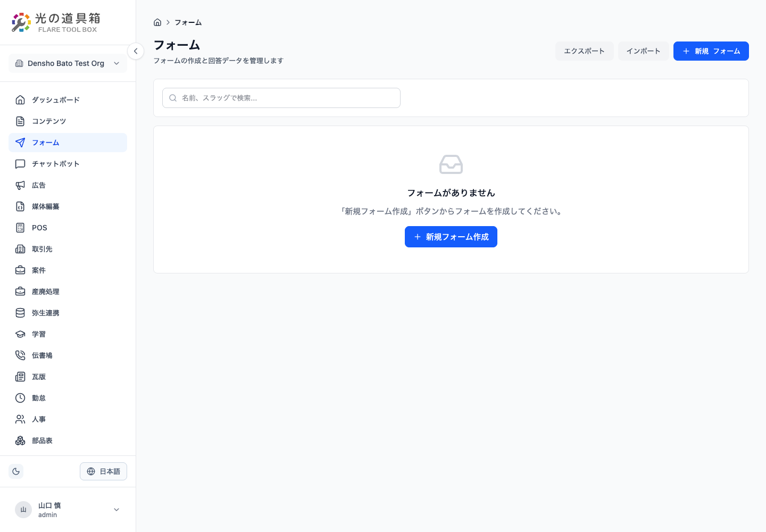Click the POS calculator icon
The height and width of the screenshot is (532, 766).
coord(20,228)
